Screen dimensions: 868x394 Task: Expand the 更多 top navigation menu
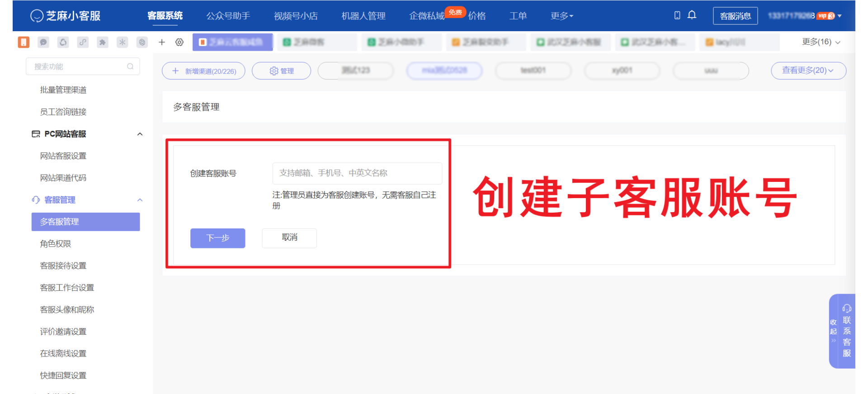(562, 16)
